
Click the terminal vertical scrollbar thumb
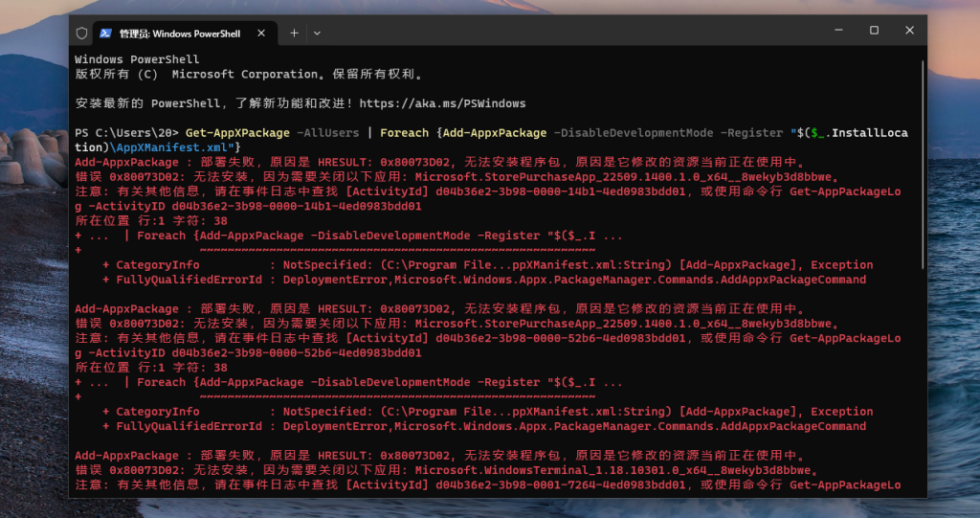pos(923,165)
